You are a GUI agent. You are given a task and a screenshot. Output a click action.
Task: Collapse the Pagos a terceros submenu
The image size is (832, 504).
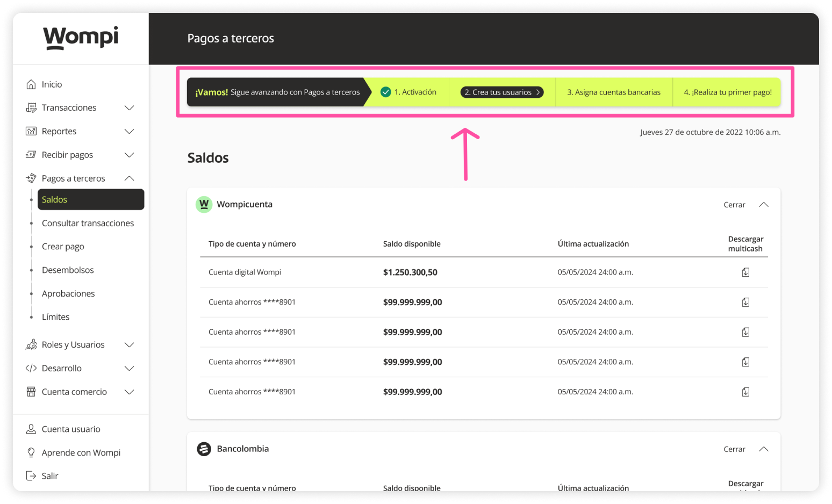[x=129, y=178]
